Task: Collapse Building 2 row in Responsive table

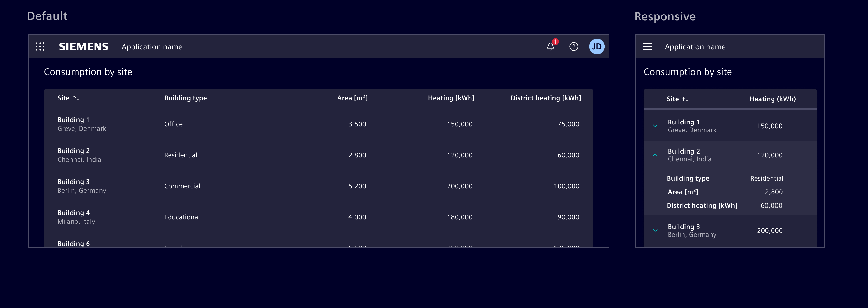Action: [655, 155]
